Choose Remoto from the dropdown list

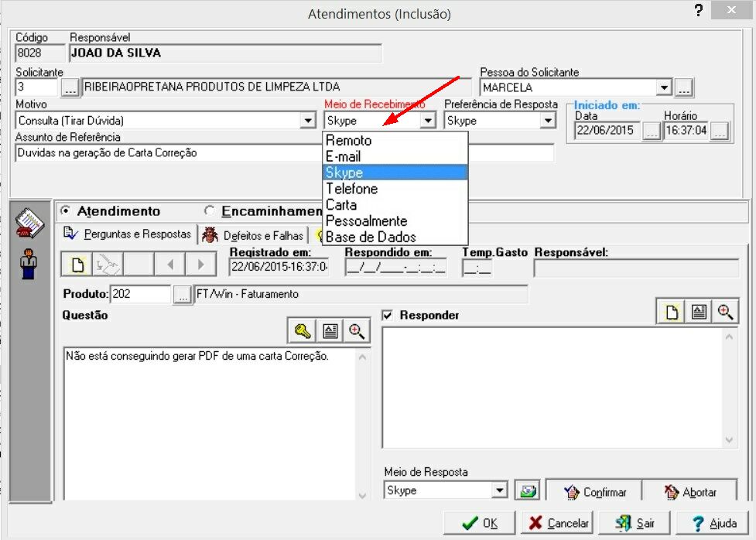pos(395,140)
